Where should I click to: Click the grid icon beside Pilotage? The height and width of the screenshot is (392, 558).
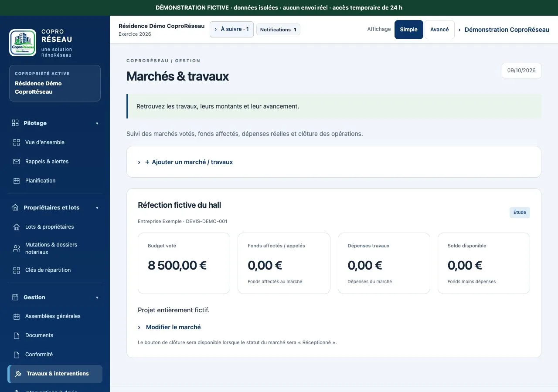pyautogui.click(x=15, y=123)
